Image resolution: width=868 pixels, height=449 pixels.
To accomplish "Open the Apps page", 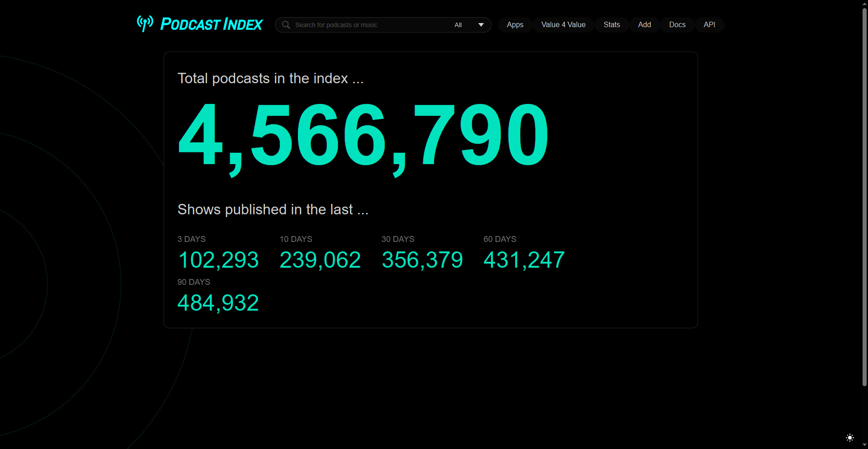I will coord(515,25).
